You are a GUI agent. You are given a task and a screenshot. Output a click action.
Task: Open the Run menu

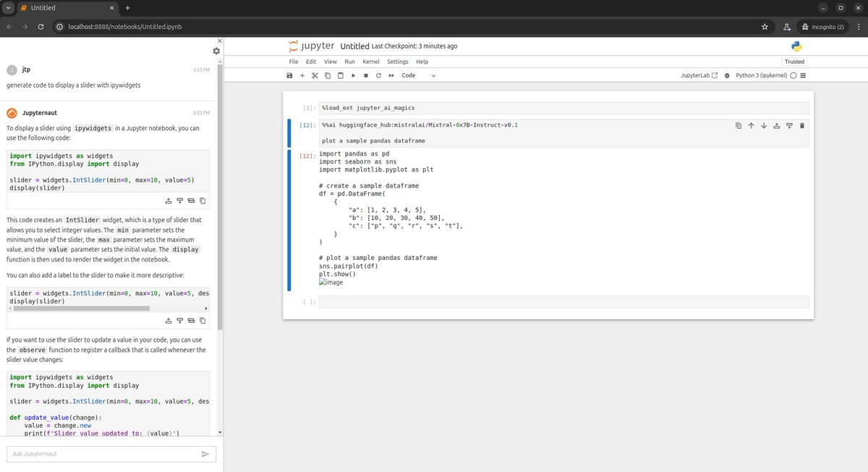(349, 62)
